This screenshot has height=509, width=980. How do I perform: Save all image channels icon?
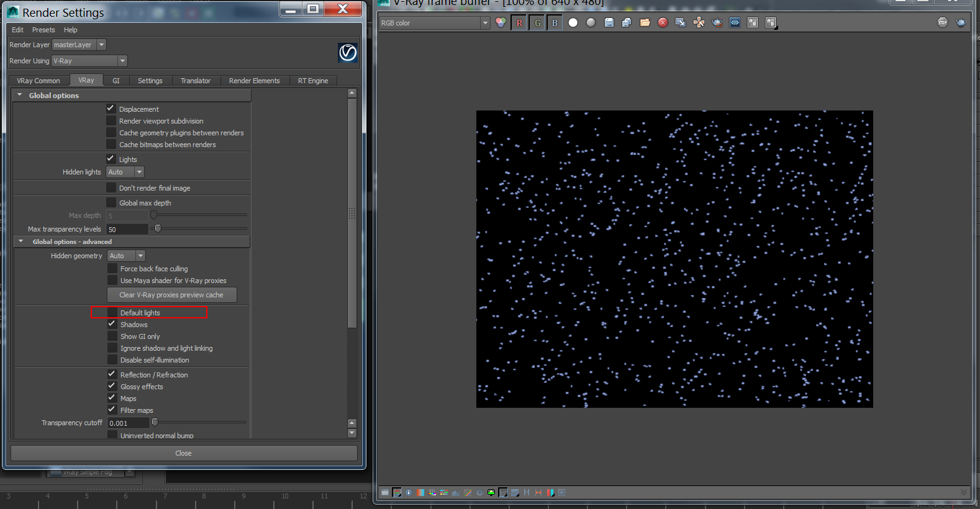(x=627, y=22)
